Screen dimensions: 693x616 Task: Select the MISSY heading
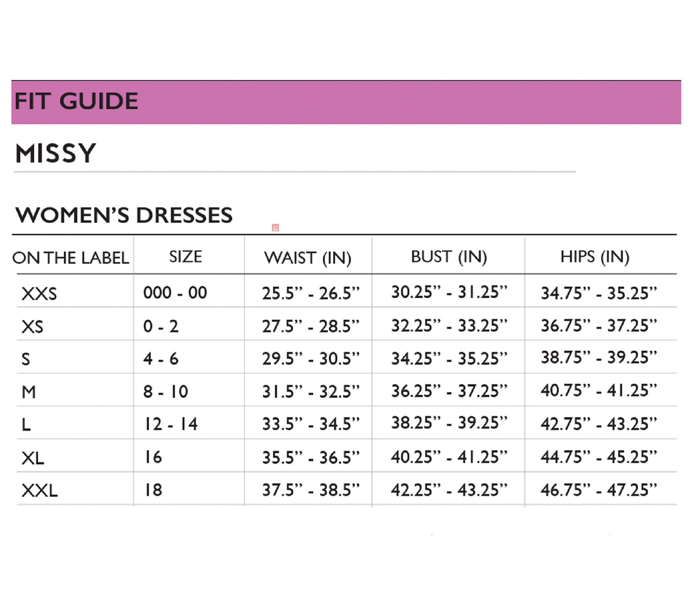tap(55, 153)
